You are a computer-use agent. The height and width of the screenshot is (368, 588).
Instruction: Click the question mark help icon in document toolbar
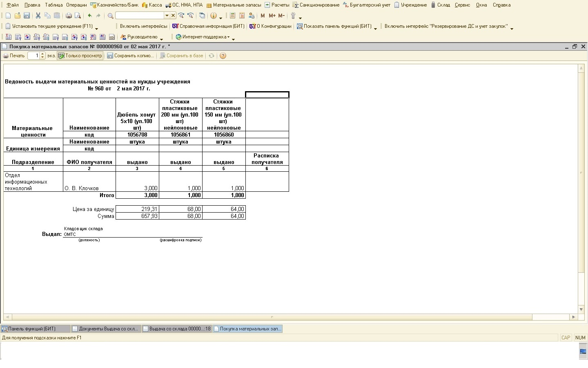[x=223, y=56]
